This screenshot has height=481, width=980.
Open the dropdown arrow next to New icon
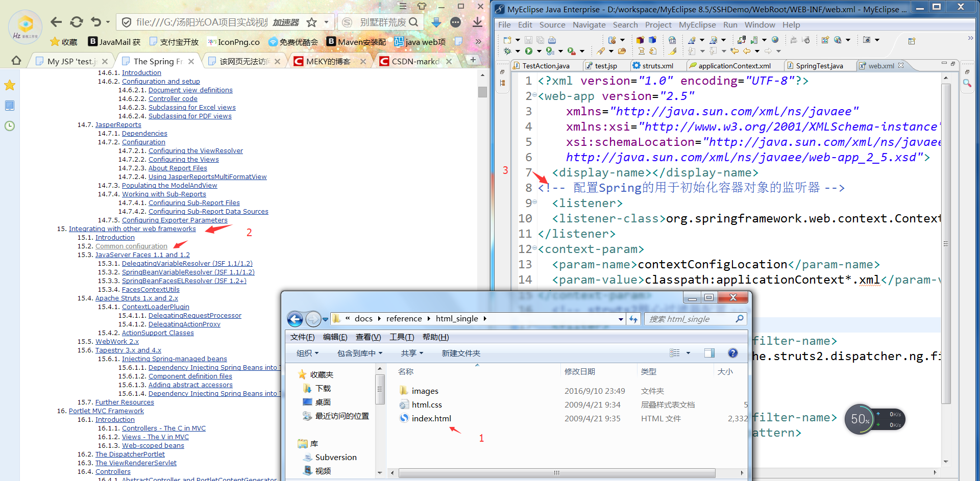coord(518,40)
